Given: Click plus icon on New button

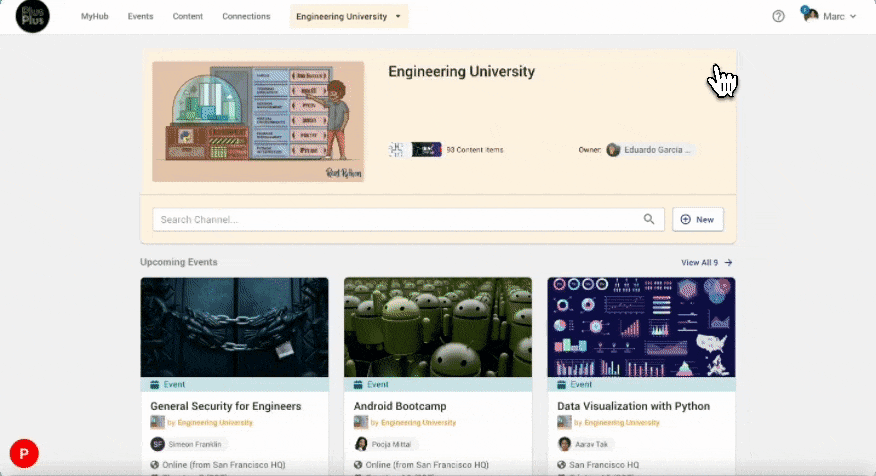Looking at the screenshot, I should click(685, 220).
